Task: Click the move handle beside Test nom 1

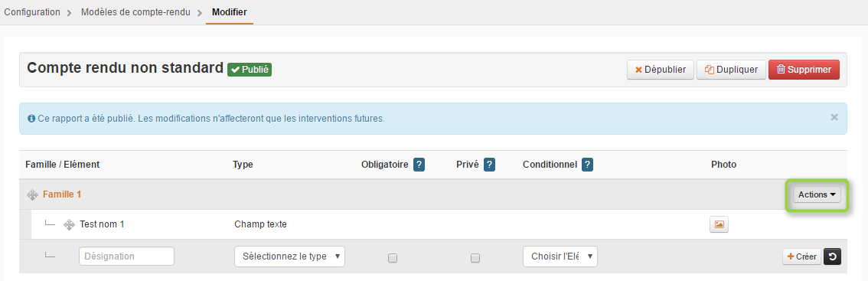Action: [69, 224]
